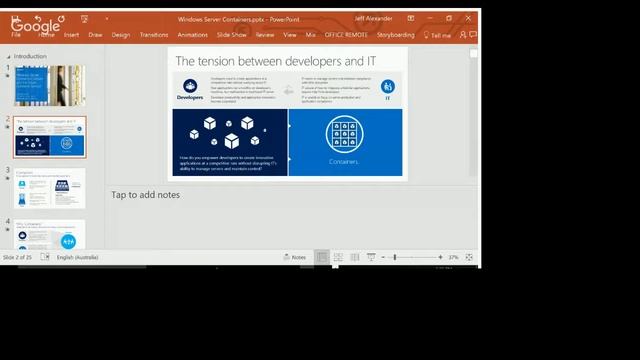The width and height of the screenshot is (640, 360).
Task: Click the Developers icon on the slide
Action: (x=190, y=86)
